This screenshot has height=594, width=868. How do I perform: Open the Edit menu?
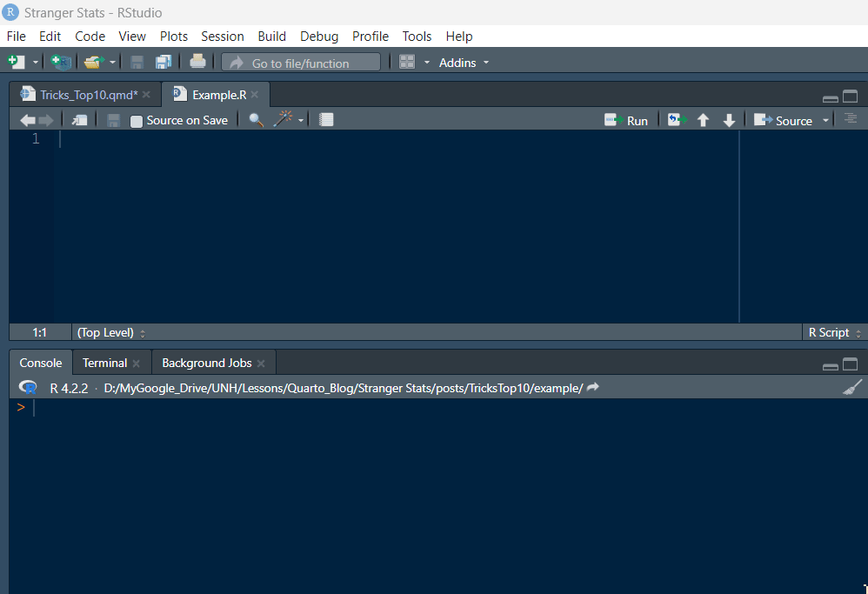(x=50, y=37)
